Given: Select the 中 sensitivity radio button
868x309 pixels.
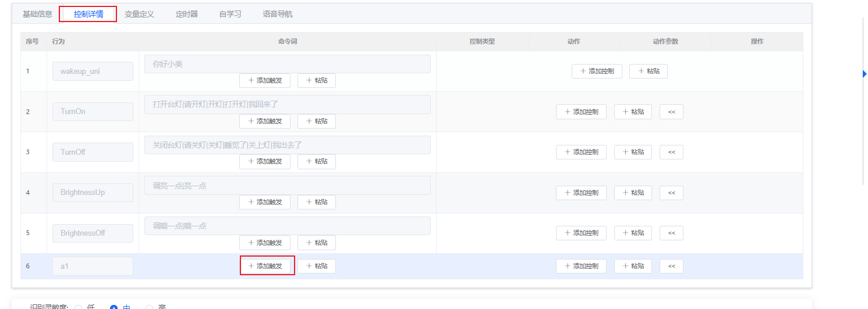Looking at the screenshot, I should point(114,307).
